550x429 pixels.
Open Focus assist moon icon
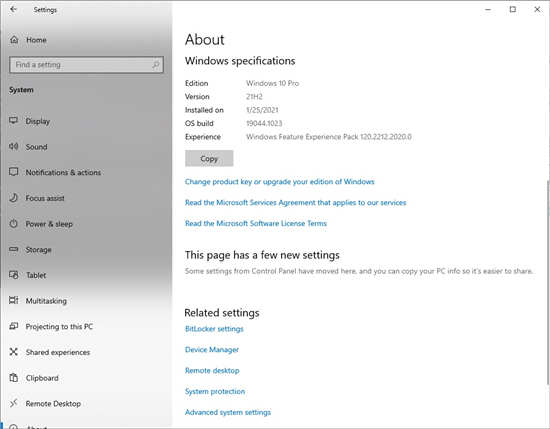pos(13,198)
